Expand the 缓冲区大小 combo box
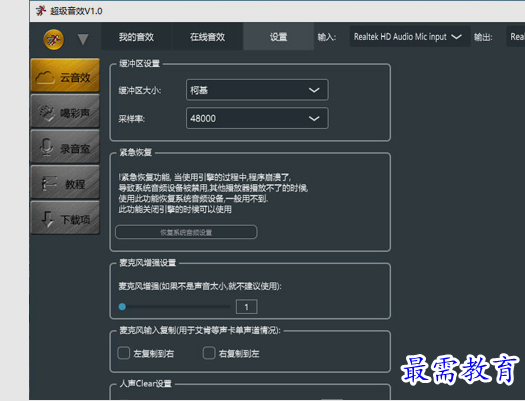This screenshot has width=525, height=401. coord(257,90)
